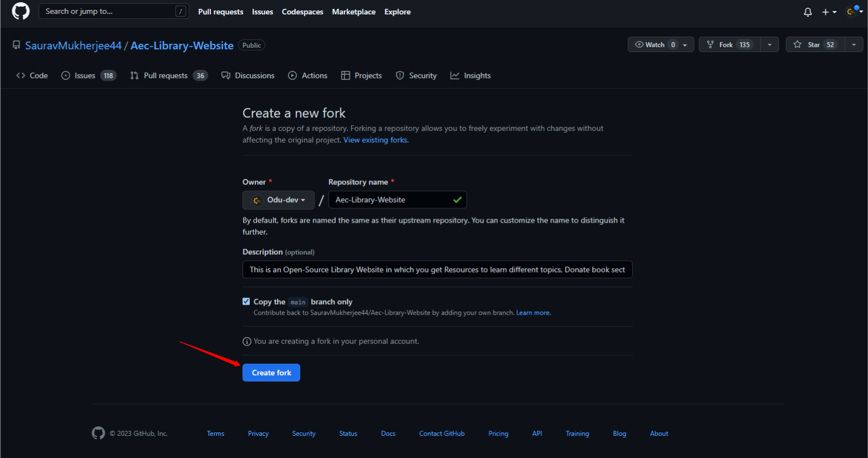Open the Aec-Library-Website repository link

pyautogui.click(x=182, y=46)
